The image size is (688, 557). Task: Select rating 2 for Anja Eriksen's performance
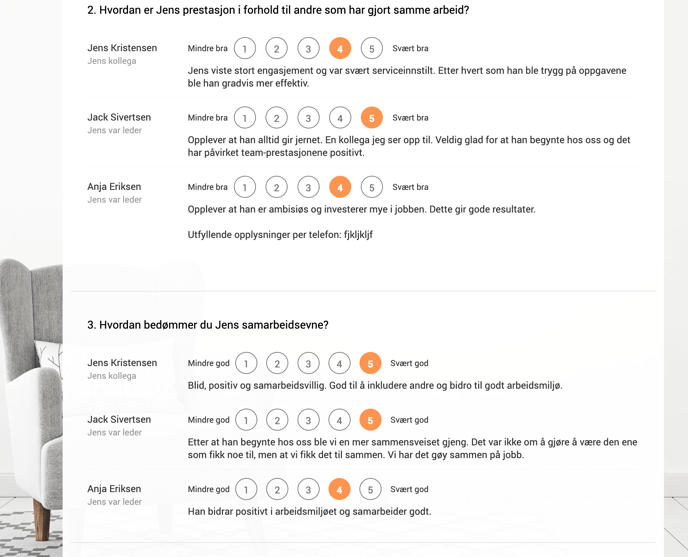coord(276,187)
